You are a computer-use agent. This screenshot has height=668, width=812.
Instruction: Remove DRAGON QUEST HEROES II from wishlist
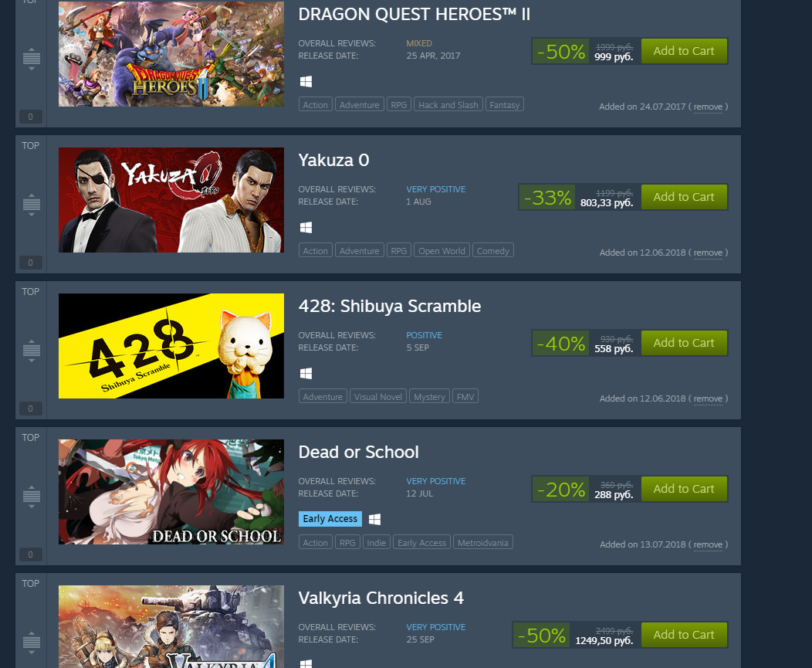click(707, 107)
